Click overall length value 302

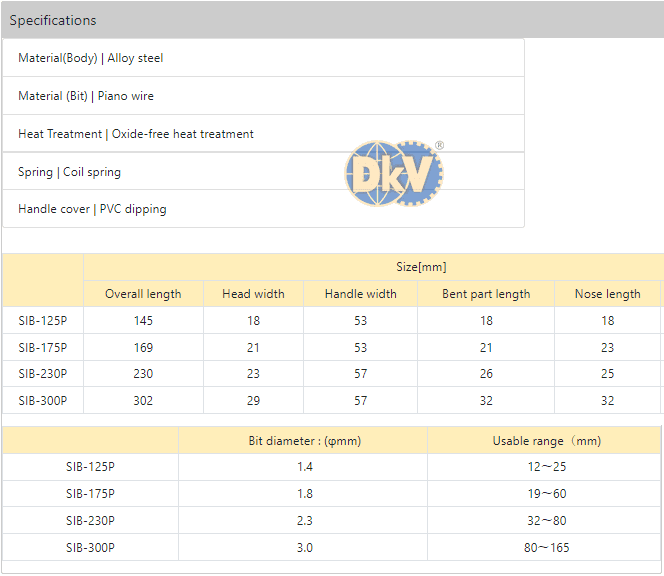click(x=143, y=400)
